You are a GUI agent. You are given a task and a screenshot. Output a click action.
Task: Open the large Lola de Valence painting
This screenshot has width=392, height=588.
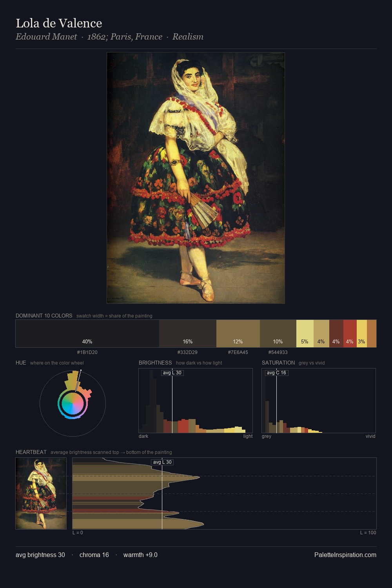pyautogui.click(x=196, y=178)
